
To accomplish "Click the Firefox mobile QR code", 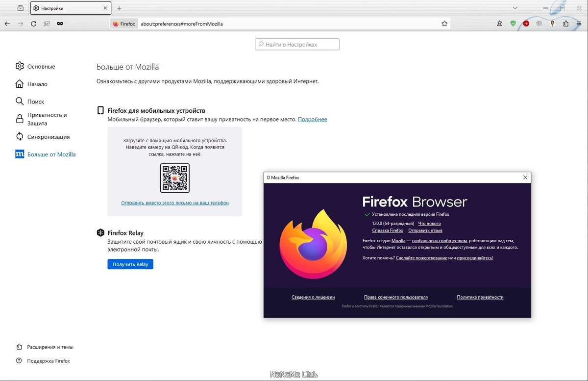I will click(x=175, y=178).
